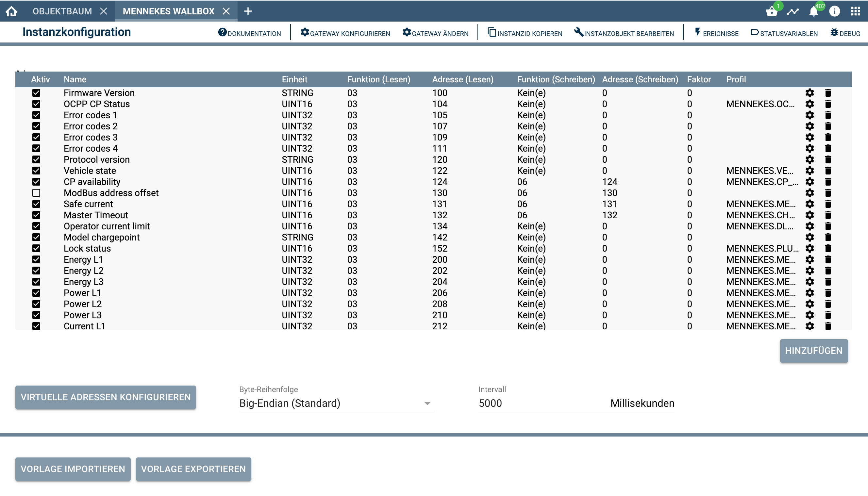Click Gateway Ändern
The width and height of the screenshot is (868, 496).
[x=435, y=33]
